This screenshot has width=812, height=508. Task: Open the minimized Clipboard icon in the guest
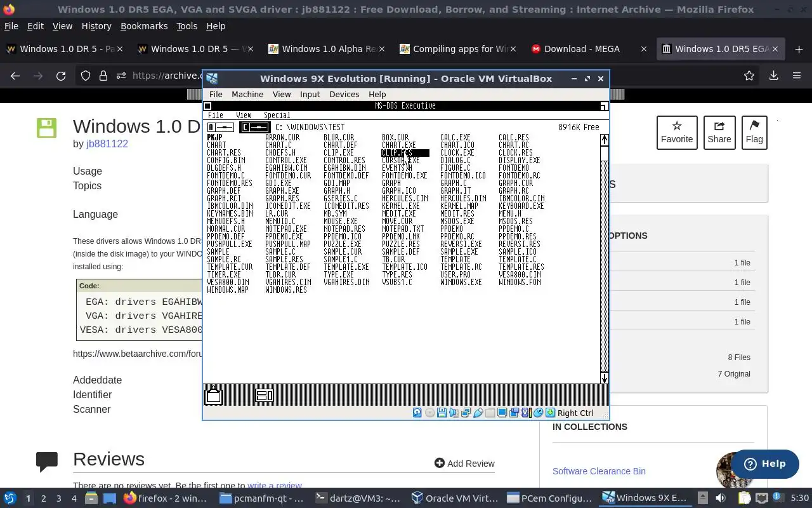coord(214,396)
